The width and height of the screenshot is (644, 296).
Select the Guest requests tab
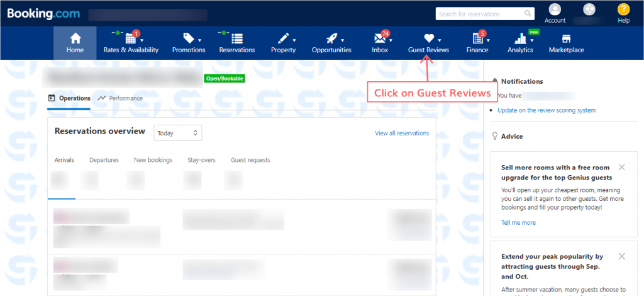pos(250,160)
